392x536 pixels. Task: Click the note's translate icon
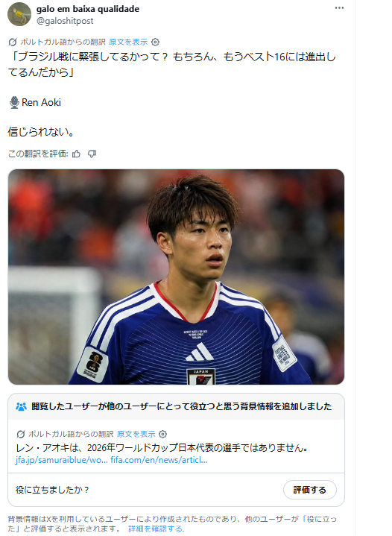tap(21, 434)
